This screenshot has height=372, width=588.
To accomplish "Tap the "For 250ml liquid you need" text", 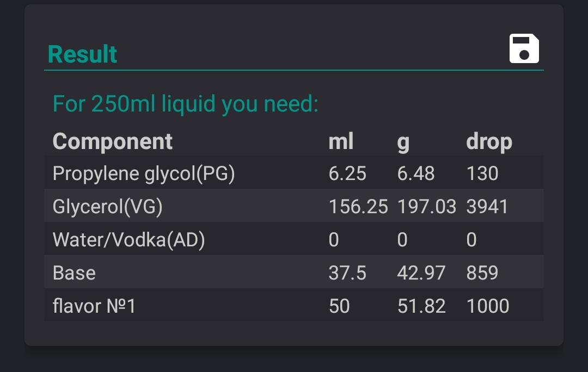I will click(x=185, y=104).
